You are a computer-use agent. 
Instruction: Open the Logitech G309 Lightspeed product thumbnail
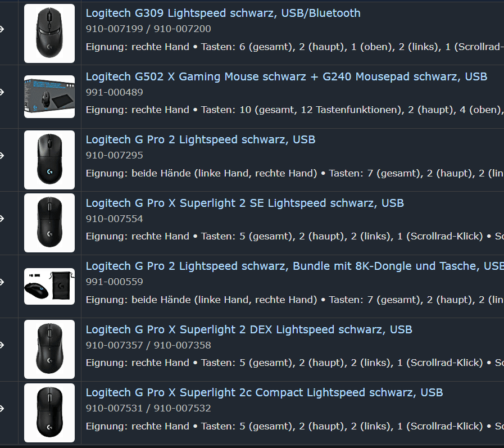tap(49, 34)
